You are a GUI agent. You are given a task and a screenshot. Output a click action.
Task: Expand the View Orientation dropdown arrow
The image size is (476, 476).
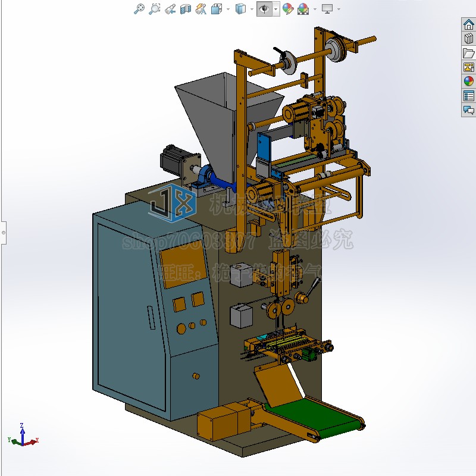[x=228, y=9]
